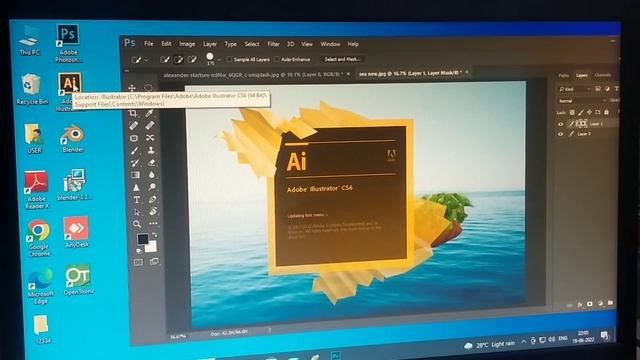Screen dimensions: 640x360
Task: Add a layer mask from Layers panel bottom
Action: tap(590, 304)
